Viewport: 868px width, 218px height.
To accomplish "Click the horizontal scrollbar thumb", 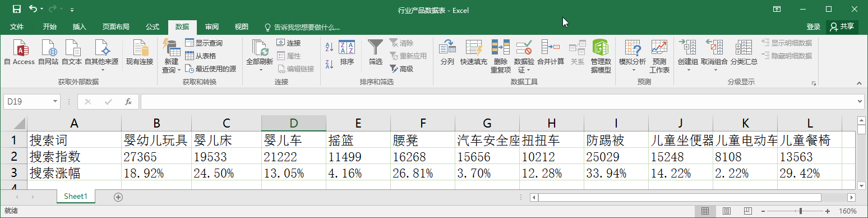I will [680, 197].
